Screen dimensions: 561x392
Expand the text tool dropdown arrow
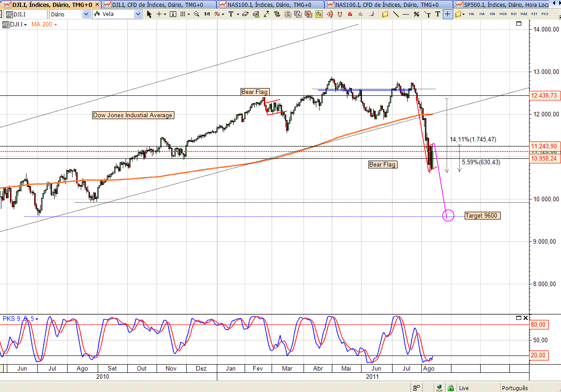click(x=237, y=14)
